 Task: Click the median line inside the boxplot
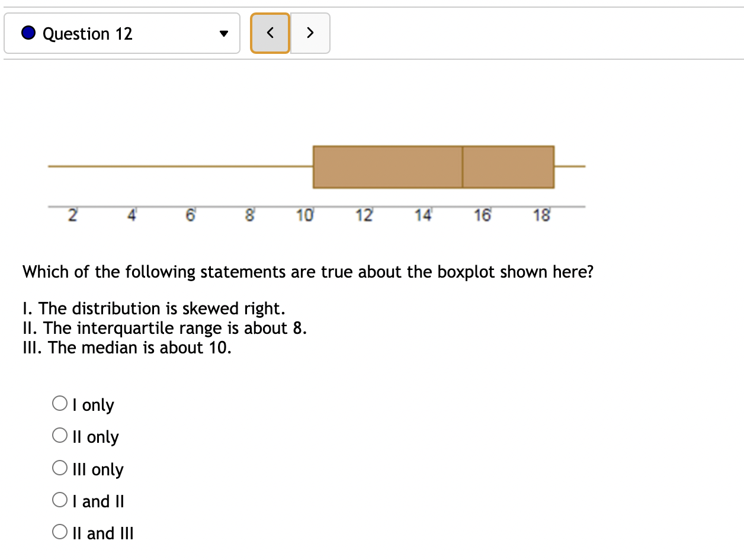coord(463,167)
